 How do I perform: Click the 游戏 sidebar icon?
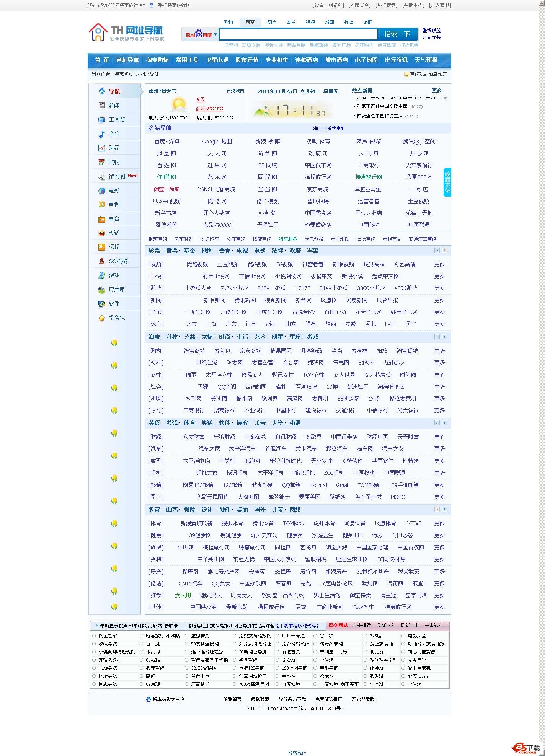click(x=101, y=275)
